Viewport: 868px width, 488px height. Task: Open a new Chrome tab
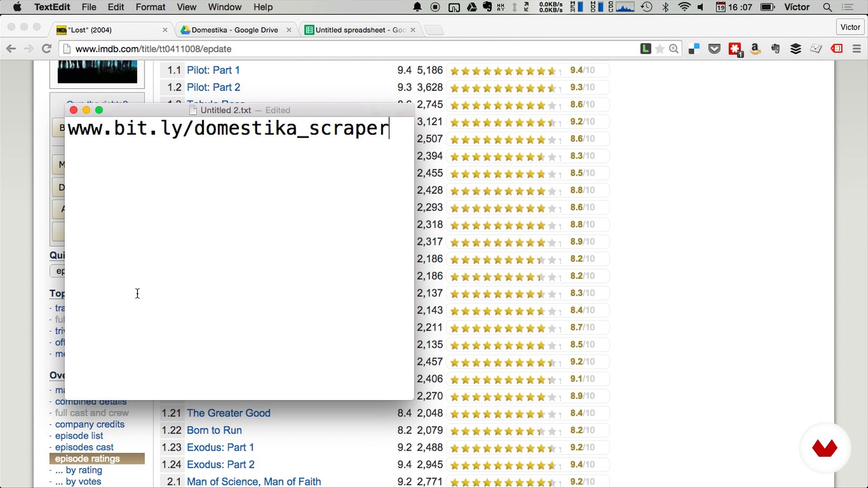point(434,30)
